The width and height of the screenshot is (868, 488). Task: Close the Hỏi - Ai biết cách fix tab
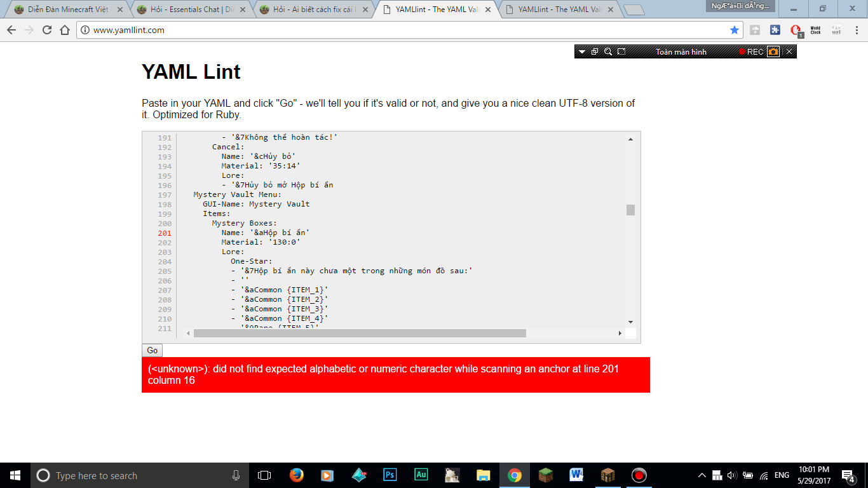coord(364,10)
